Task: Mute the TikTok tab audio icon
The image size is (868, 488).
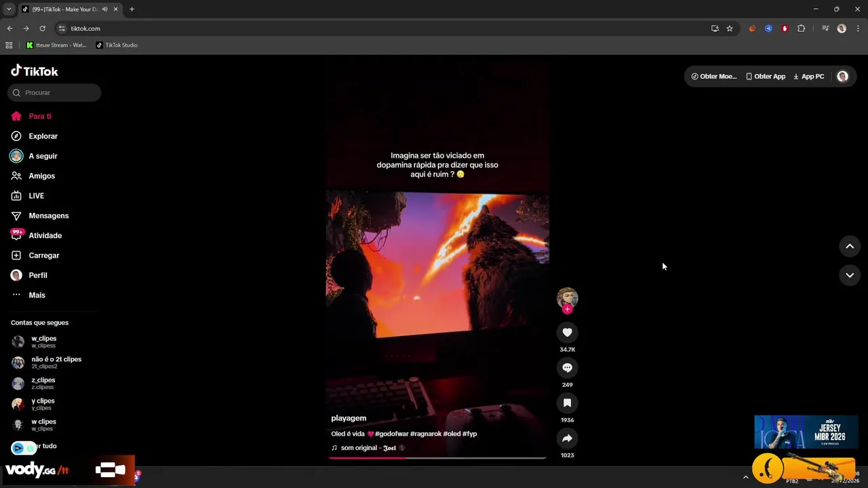Action: point(104,9)
